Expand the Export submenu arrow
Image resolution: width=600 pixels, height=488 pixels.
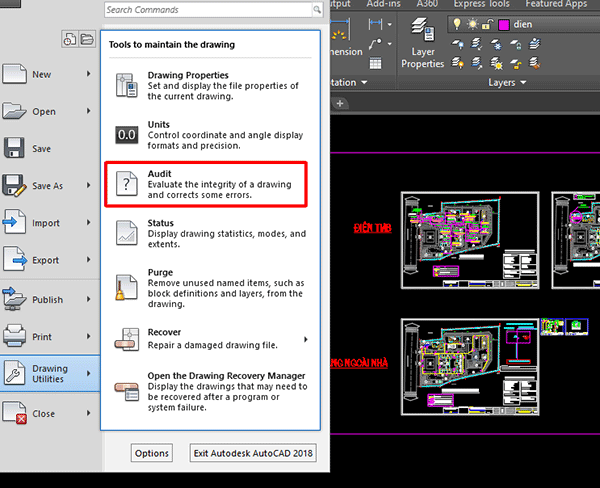[x=88, y=260]
